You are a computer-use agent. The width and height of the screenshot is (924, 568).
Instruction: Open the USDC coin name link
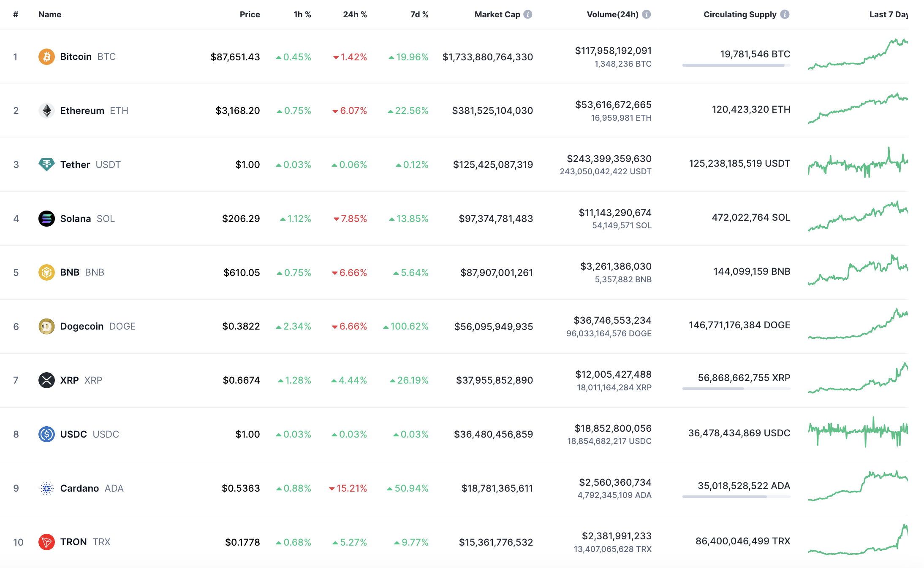pyautogui.click(x=73, y=434)
